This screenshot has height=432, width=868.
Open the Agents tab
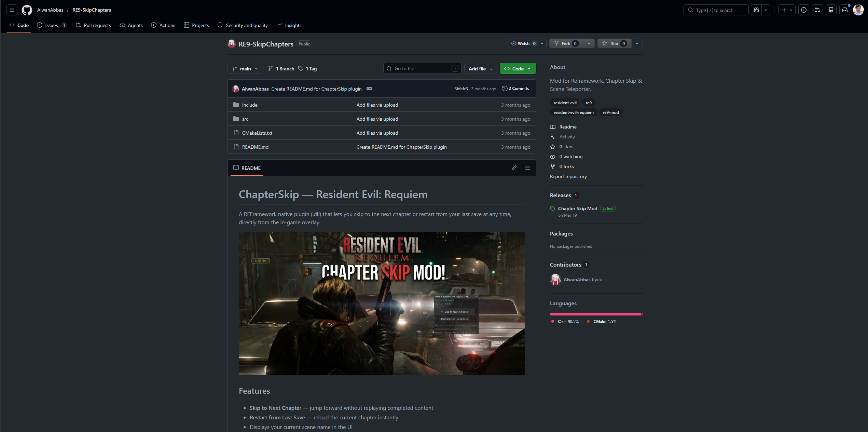[x=131, y=25]
